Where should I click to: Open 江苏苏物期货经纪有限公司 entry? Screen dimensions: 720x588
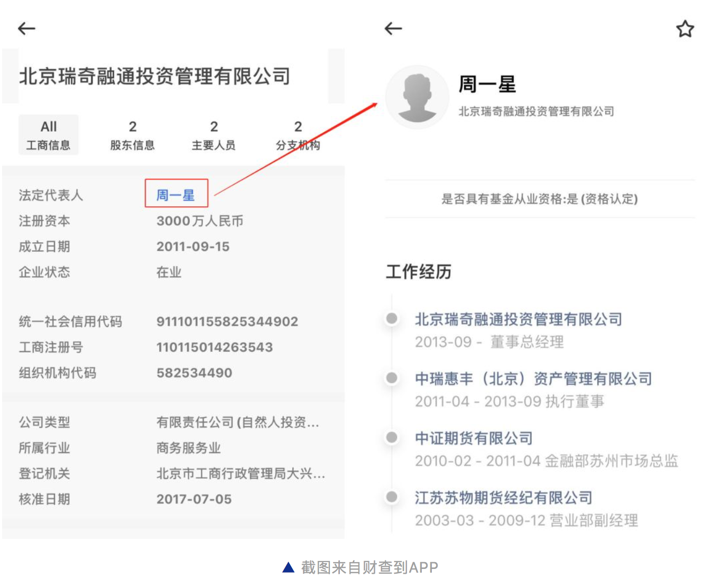pos(504,498)
